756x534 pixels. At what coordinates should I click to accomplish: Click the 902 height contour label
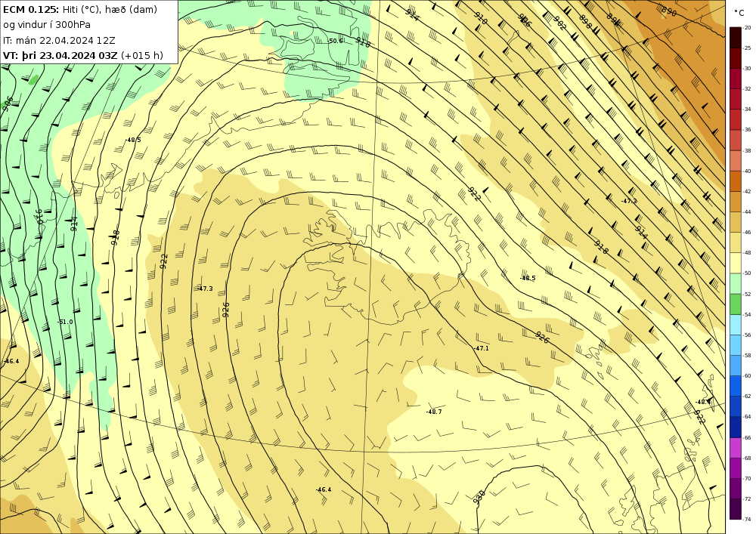(x=559, y=23)
